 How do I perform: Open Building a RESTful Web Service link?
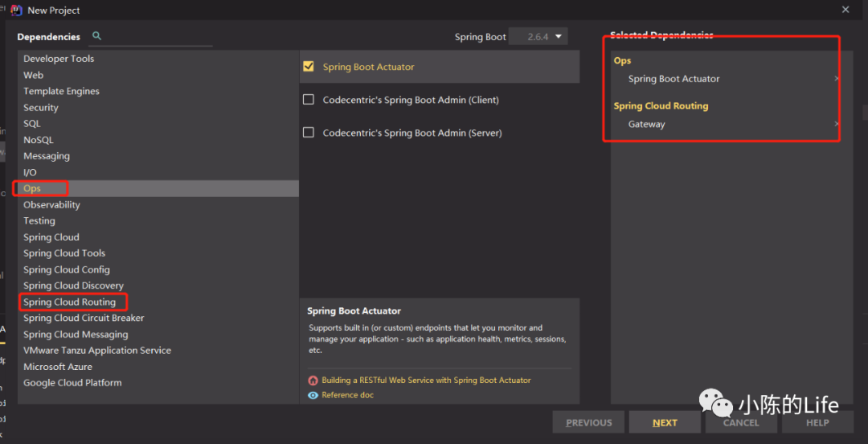pos(426,380)
